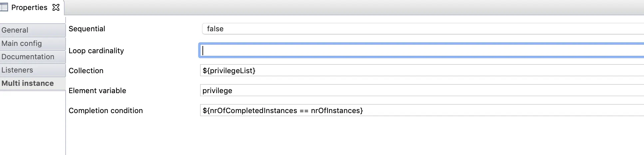Select the Properties view tab title
The height and width of the screenshot is (155, 644).
29,7
